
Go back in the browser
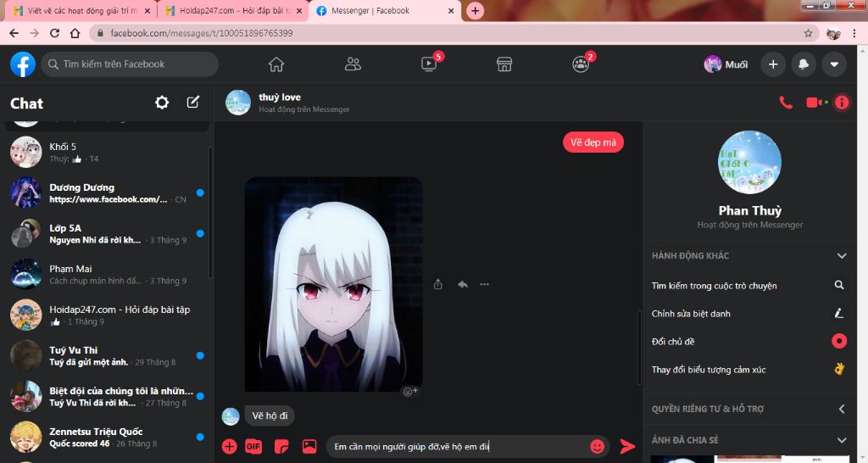[x=14, y=33]
